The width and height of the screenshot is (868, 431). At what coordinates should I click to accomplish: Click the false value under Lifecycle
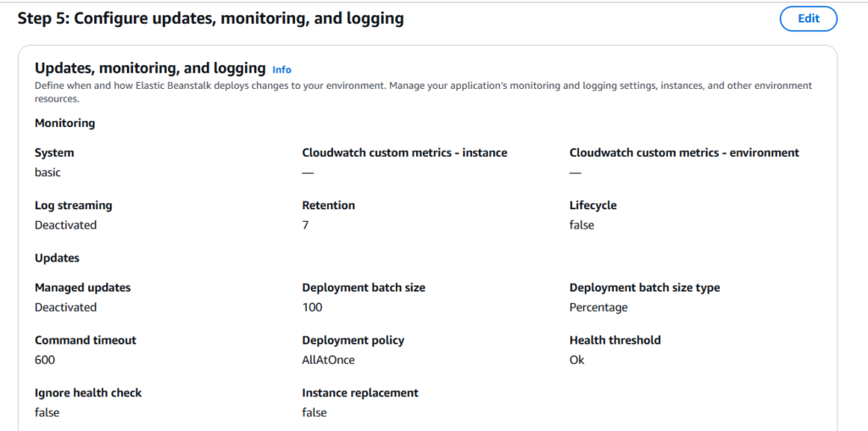coord(581,225)
